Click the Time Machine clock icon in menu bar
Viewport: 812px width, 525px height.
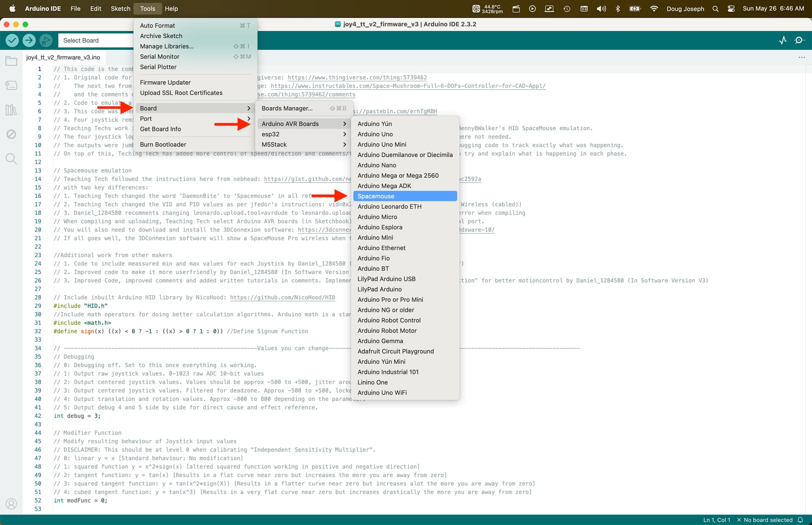[x=567, y=8]
